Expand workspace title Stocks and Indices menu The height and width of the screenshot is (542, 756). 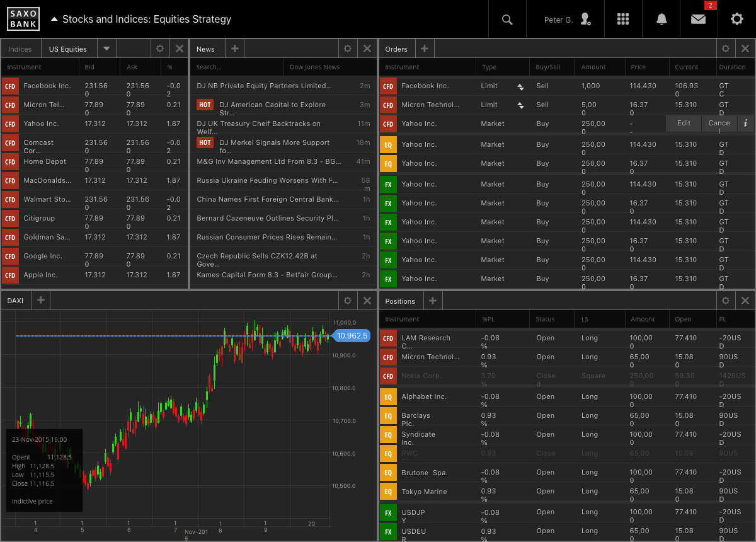tap(54, 20)
